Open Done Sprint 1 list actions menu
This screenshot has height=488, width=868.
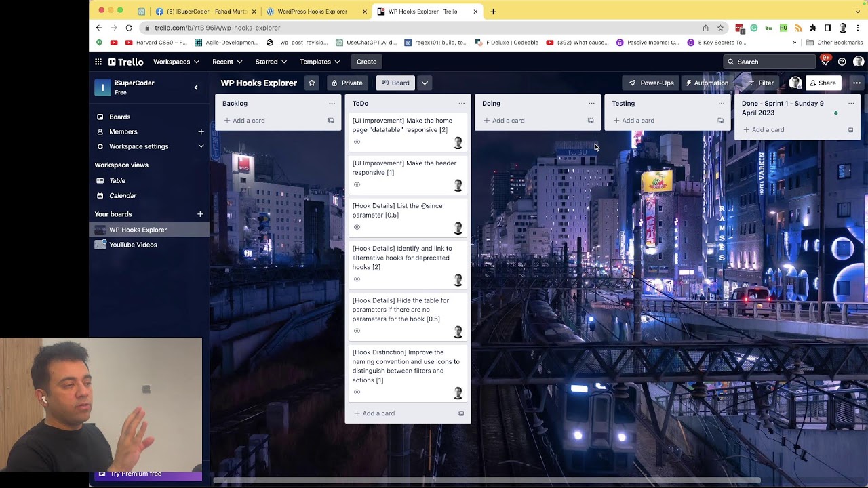[851, 104]
